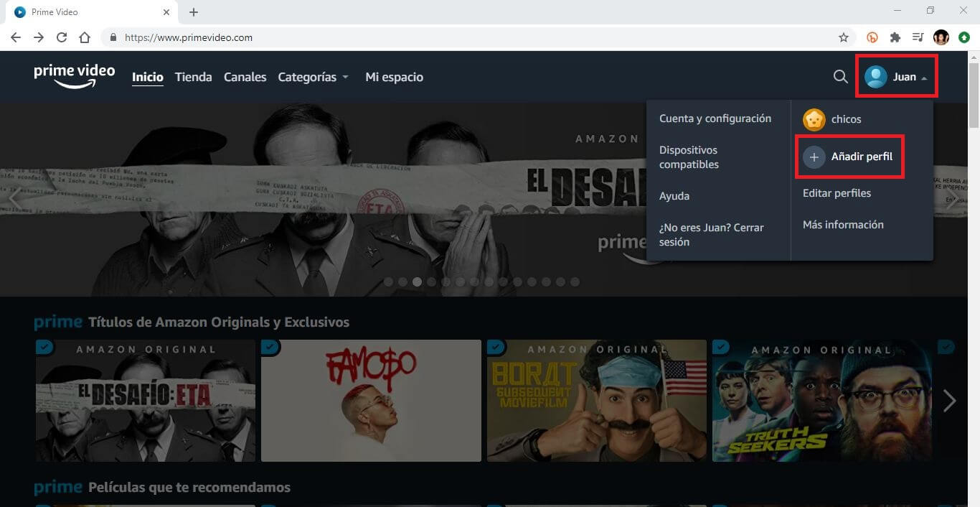980x507 pixels.
Task: Click ¿No eres Juan? Cerrar sesión
Action: pos(712,235)
